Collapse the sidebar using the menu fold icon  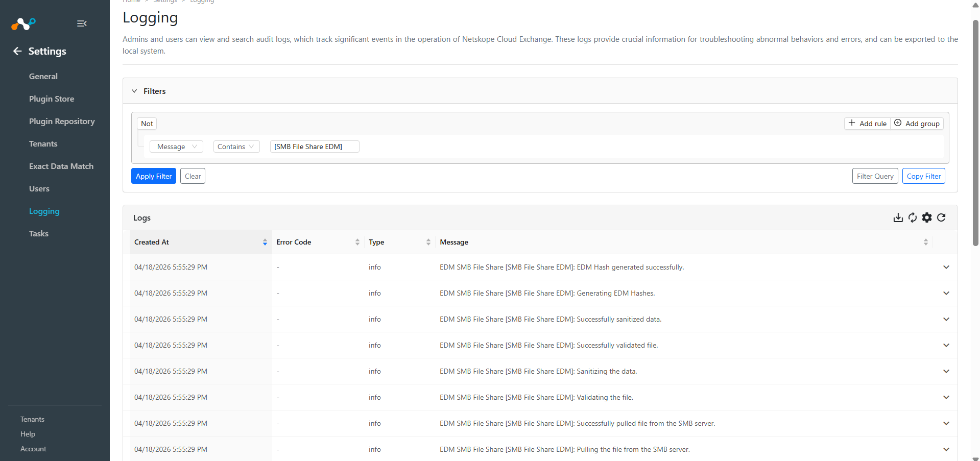coord(82,23)
